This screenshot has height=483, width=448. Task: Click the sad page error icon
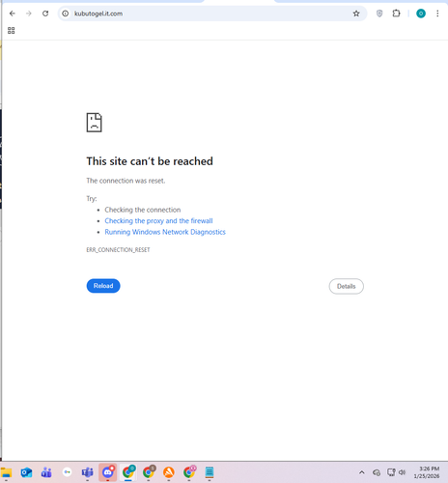coord(95,123)
